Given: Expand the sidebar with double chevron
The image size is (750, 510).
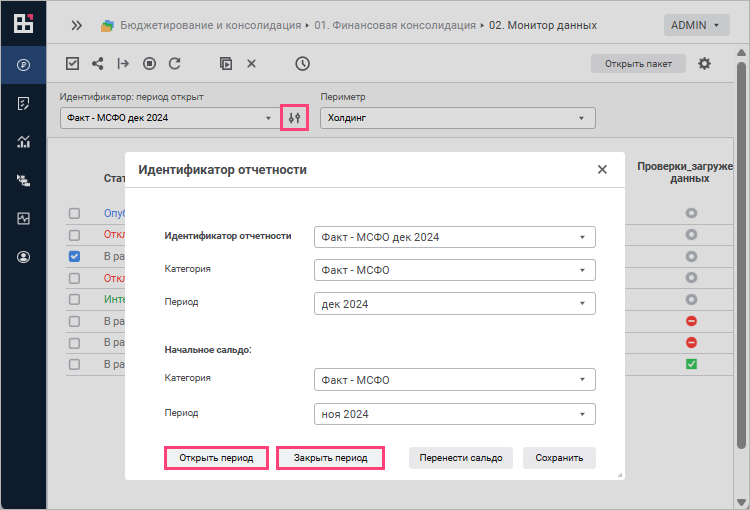Looking at the screenshot, I should [x=76, y=25].
